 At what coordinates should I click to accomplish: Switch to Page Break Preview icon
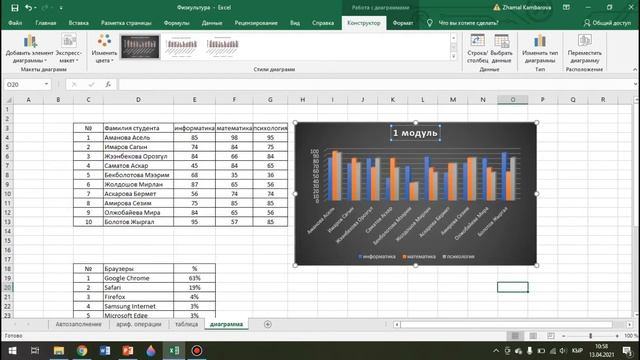(551, 336)
